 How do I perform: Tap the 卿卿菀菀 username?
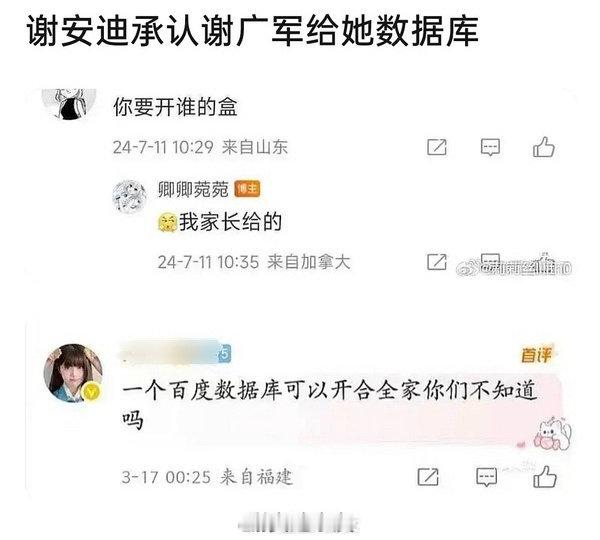pos(193,189)
